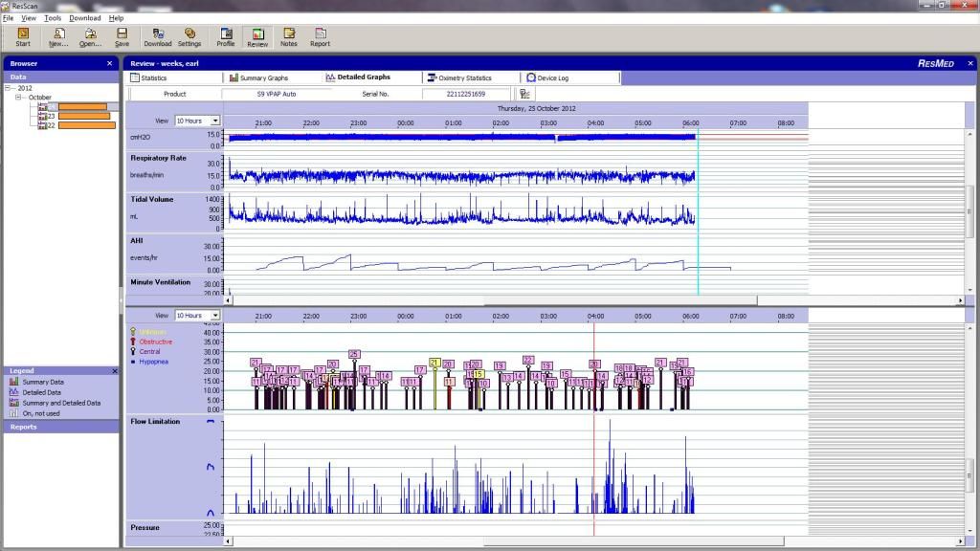Click the cyan cursor line in upper graph
980x551 pixels.
click(698, 212)
